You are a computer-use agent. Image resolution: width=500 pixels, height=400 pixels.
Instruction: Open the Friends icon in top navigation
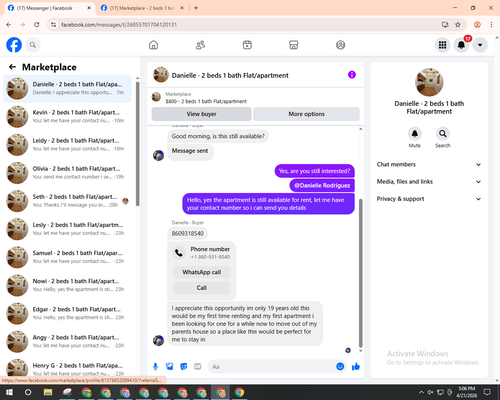pos(200,45)
